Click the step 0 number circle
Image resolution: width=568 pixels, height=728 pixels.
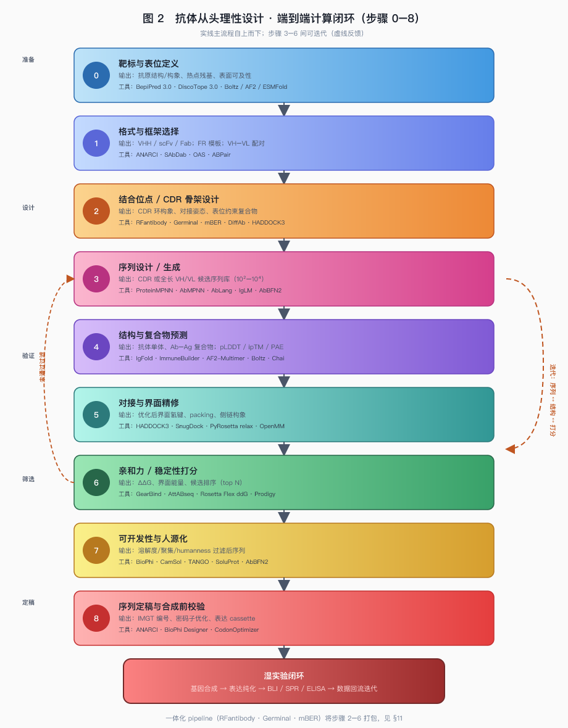pos(96,75)
